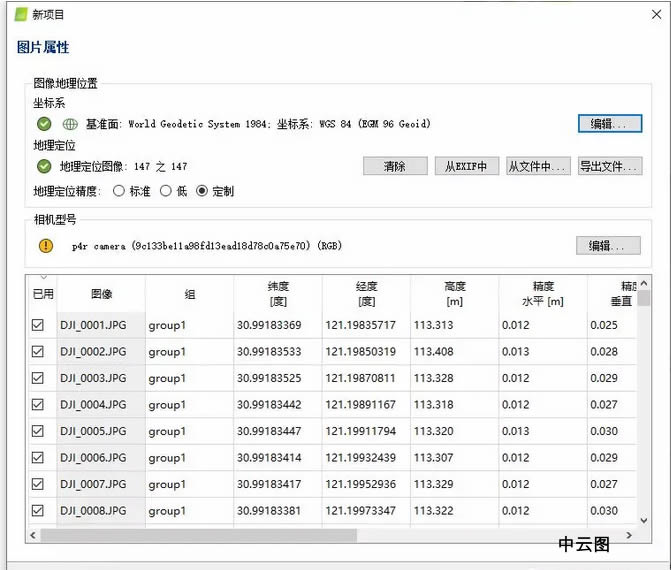Image resolution: width=671 pixels, height=570 pixels.
Task: Select the DJI_0008.JPG image name cell
Action: pos(101,511)
